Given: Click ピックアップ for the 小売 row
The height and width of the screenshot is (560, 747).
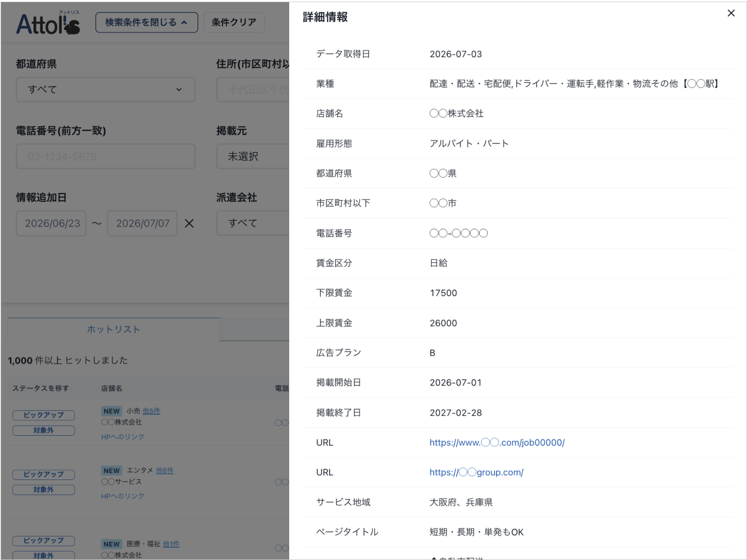Looking at the screenshot, I should pyautogui.click(x=43, y=415).
